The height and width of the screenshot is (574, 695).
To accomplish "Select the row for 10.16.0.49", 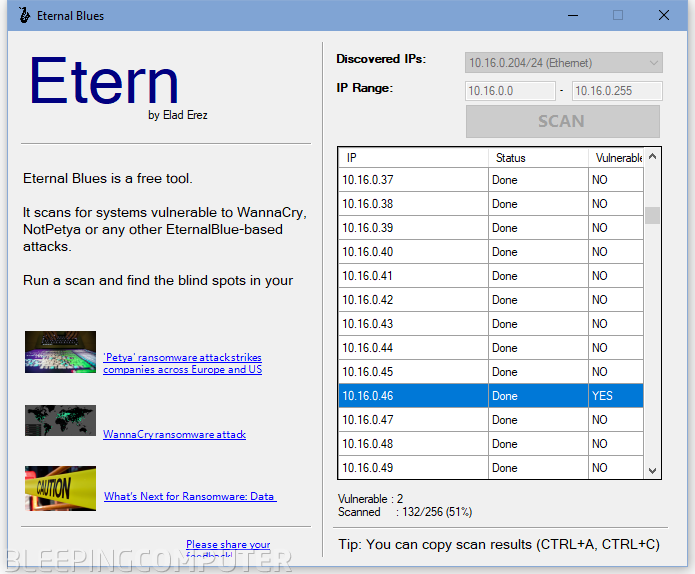I will tap(491, 468).
